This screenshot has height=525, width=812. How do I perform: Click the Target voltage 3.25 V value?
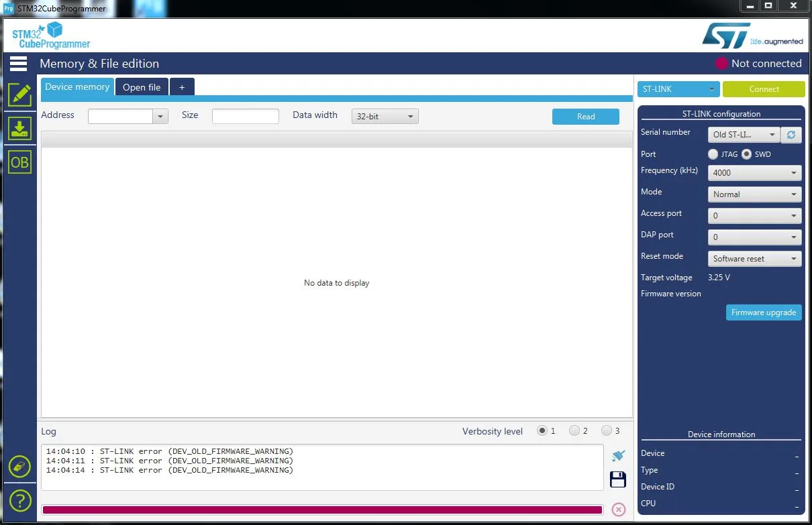tap(719, 278)
